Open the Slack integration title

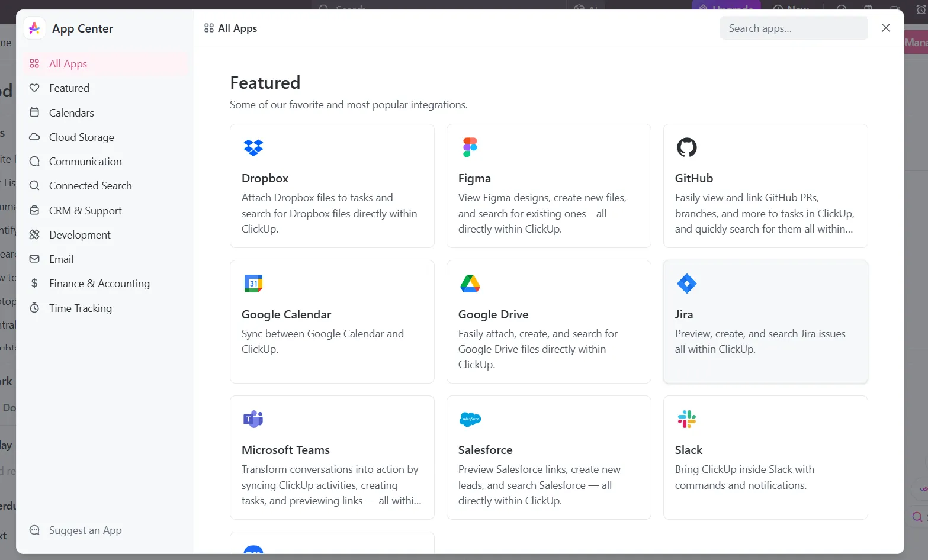(x=689, y=450)
